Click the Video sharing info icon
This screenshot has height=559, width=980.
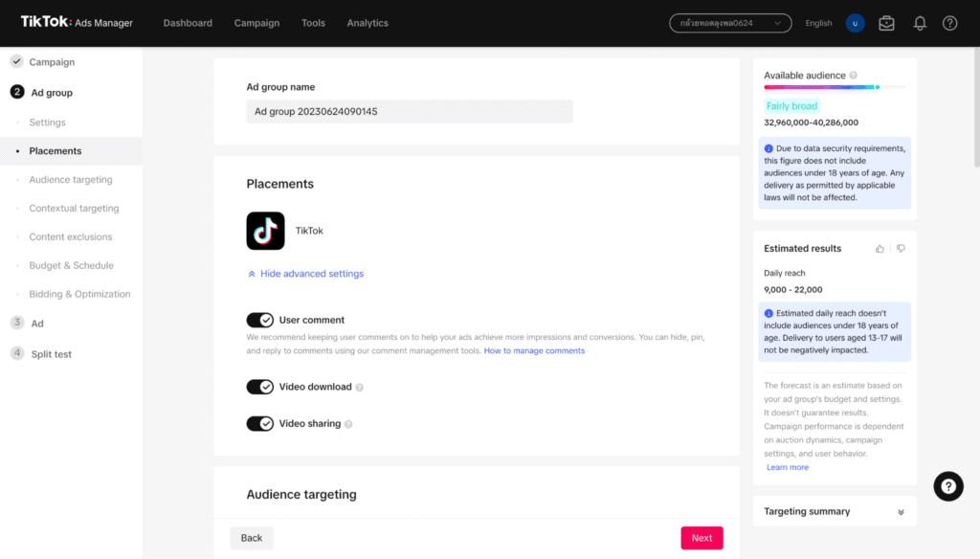pyautogui.click(x=348, y=424)
